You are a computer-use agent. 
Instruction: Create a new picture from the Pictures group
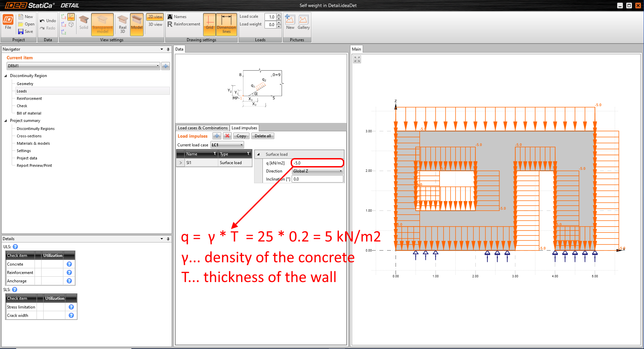click(x=290, y=23)
